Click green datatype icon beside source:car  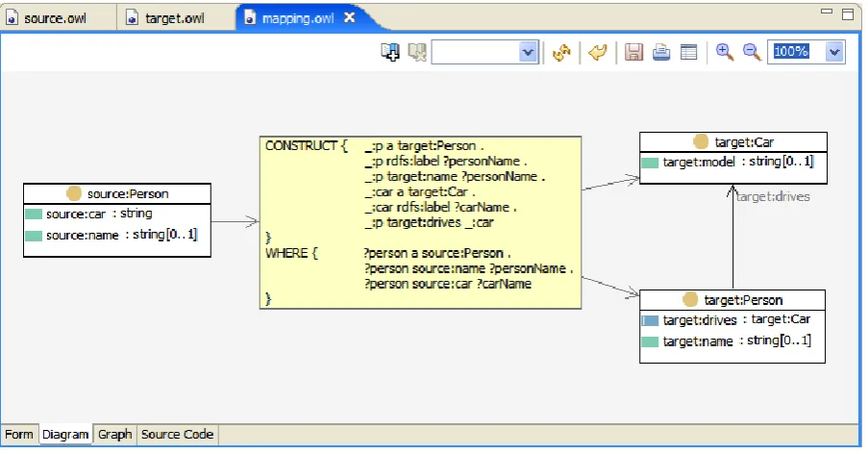coord(34,214)
